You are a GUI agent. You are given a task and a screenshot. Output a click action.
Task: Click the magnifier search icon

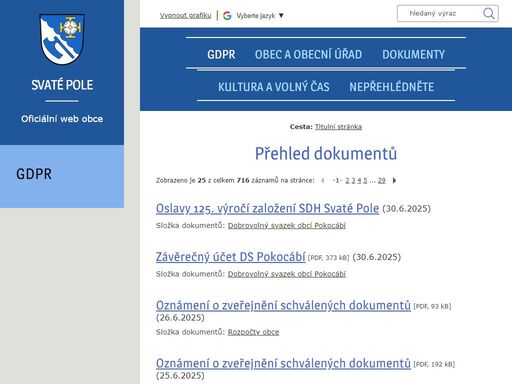coord(489,13)
